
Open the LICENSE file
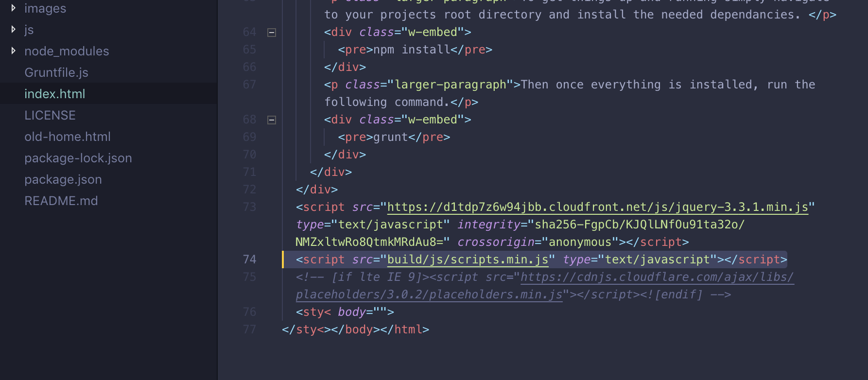50,115
